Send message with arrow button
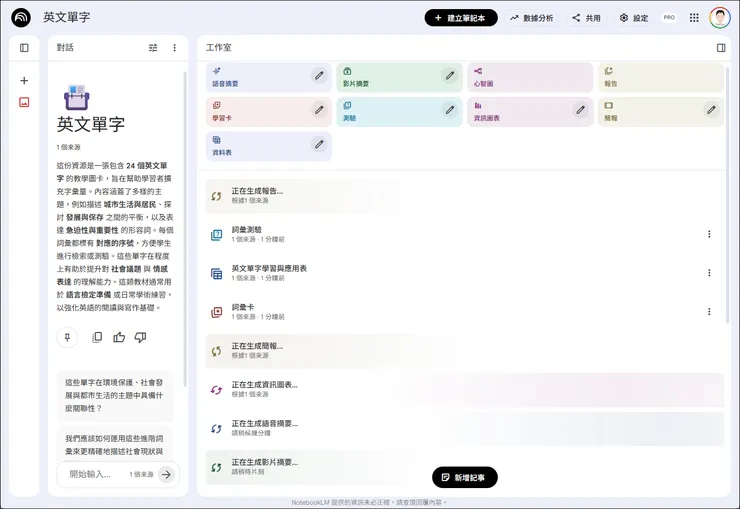This screenshot has height=509, width=740. point(166,475)
